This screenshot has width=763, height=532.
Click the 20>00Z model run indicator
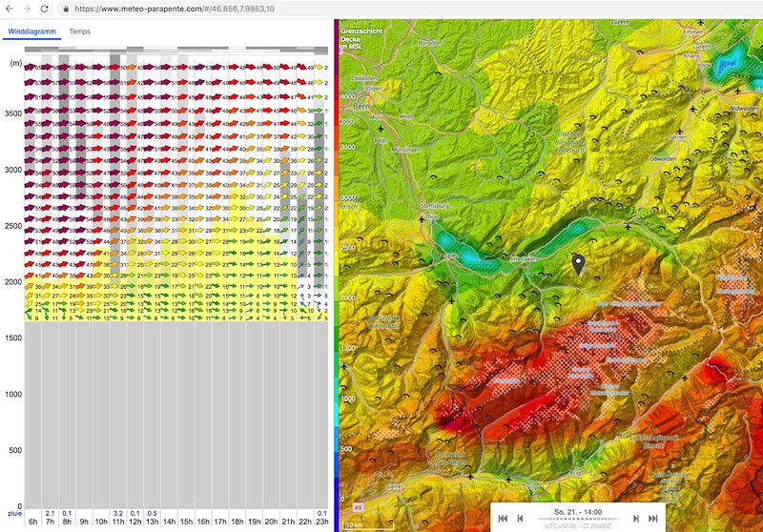[x=599, y=526]
